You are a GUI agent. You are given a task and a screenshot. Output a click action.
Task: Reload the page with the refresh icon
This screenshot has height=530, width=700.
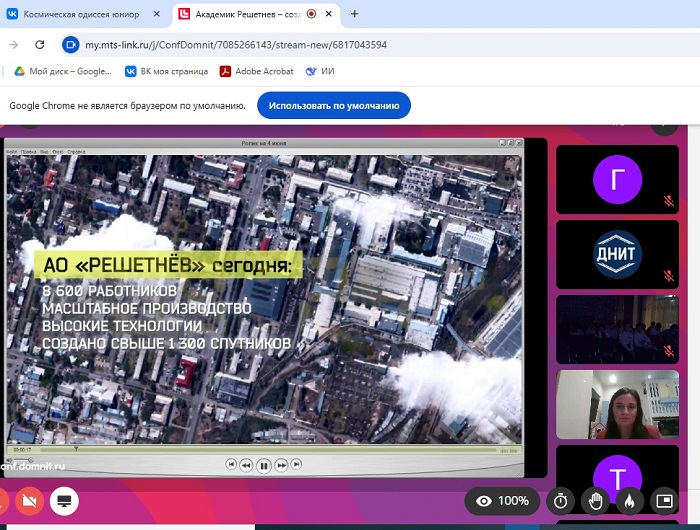(x=40, y=45)
